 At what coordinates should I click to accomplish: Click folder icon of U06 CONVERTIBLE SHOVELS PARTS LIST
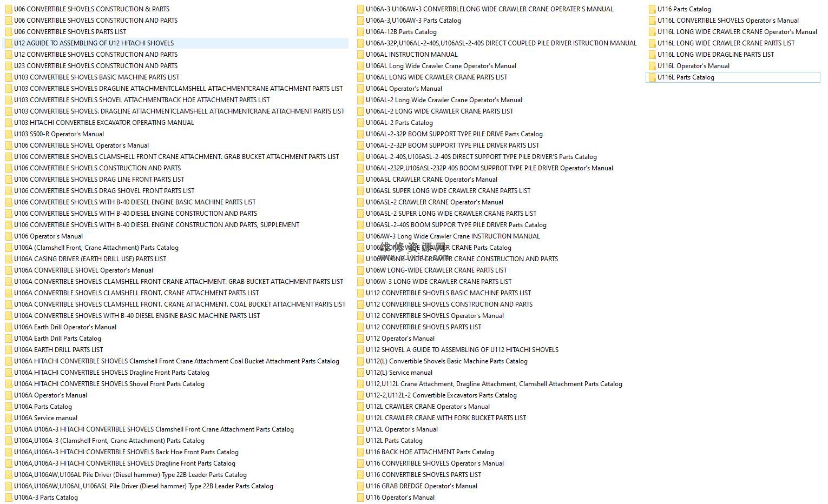click(8, 32)
